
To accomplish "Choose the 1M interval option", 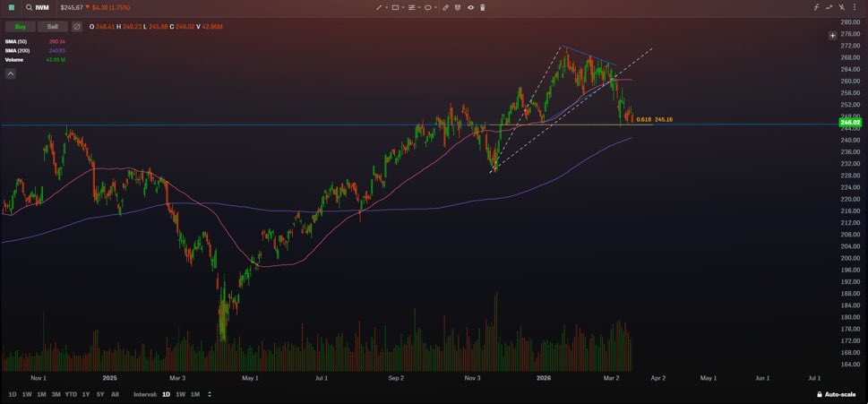I will pyautogui.click(x=195, y=394).
